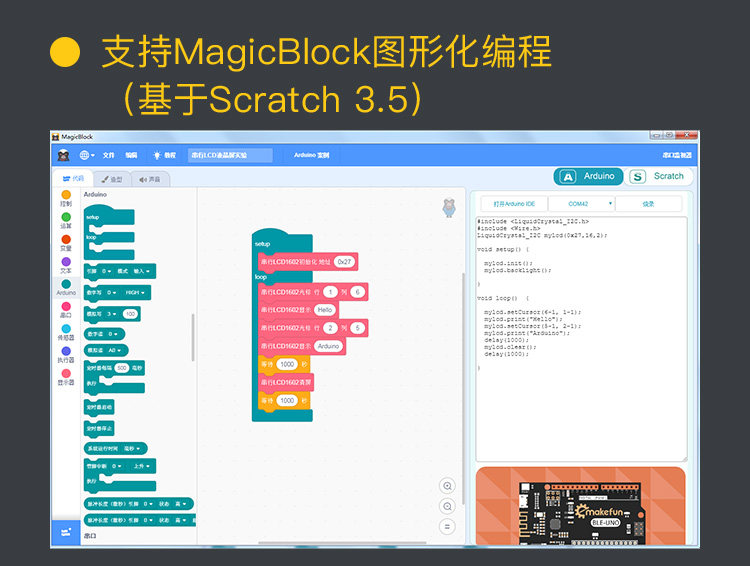Click the 烧录 upload button

click(649, 204)
